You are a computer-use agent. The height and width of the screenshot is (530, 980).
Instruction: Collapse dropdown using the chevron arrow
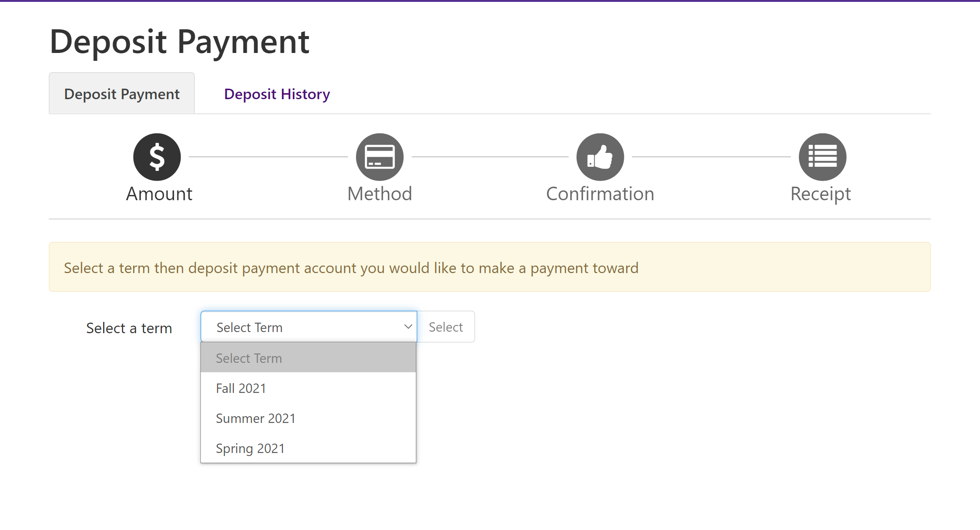[x=408, y=327]
